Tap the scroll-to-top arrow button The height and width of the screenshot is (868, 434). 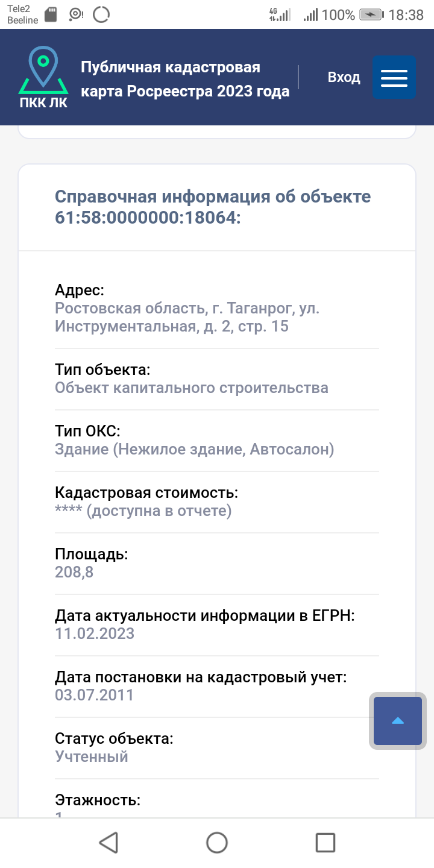(x=398, y=721)
